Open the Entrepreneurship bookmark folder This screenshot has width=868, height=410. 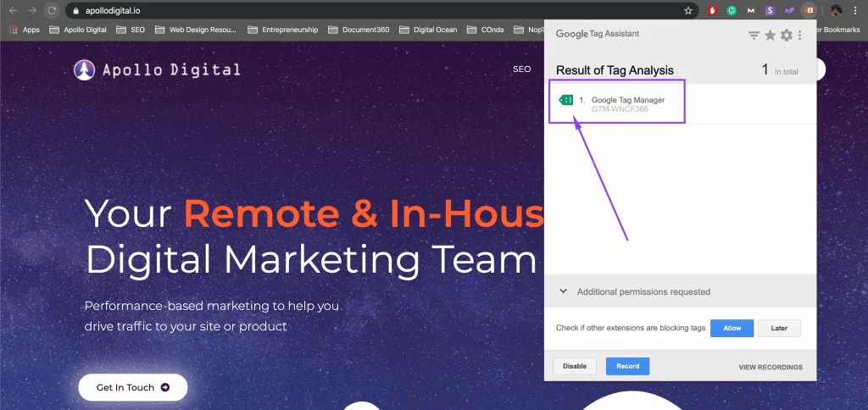pos(283,30)
